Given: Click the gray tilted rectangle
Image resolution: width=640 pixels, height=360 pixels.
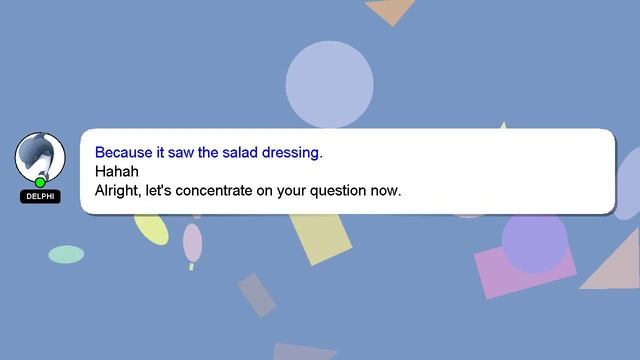Looking at the screenshot, I should [257, 296].
